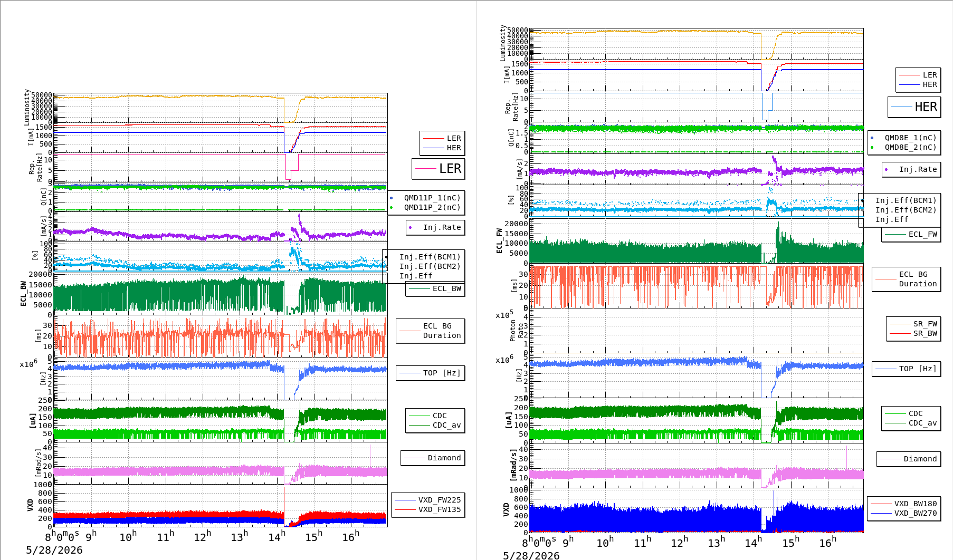
Task: Click Inj.Eff(BCM1) legend in left panel
Action: pos(424,257)
